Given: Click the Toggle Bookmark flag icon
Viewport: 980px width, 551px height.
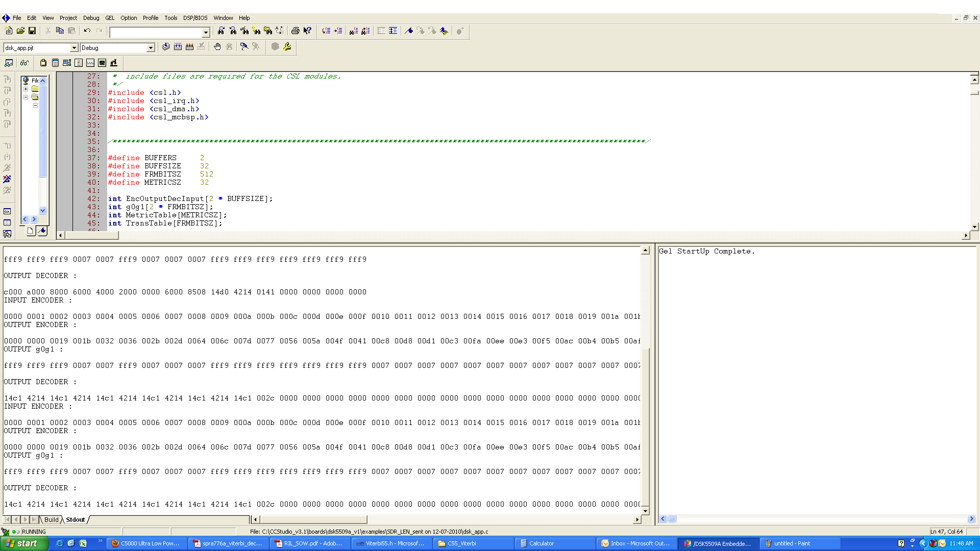Looking at the screenshot, I should 409,31.
